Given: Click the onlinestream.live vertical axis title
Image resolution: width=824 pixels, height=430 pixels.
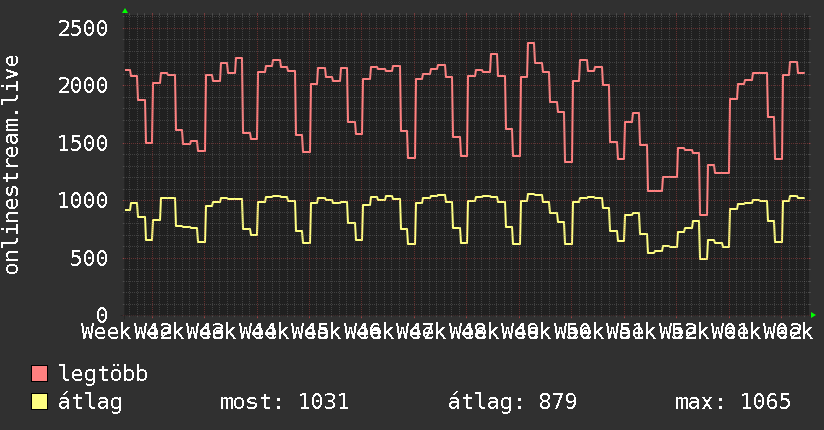Looking at the screenshot, I should (x=13, y=166).
